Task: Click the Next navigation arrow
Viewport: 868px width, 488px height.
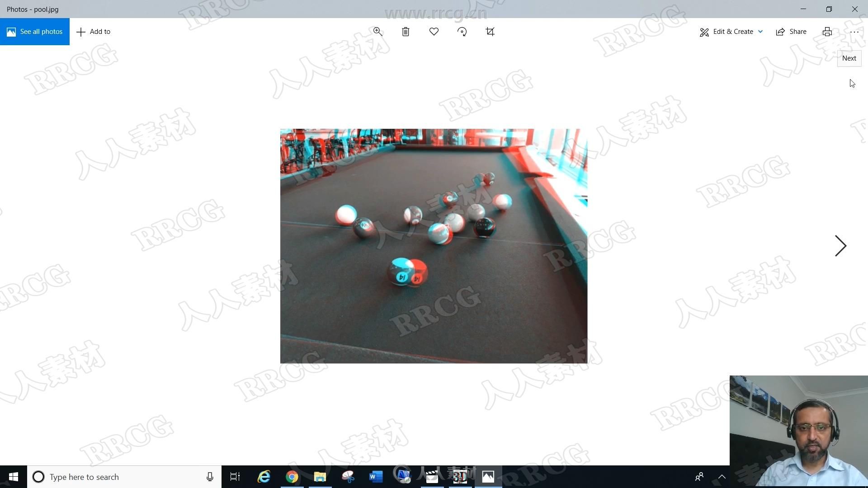Action: 841,245
